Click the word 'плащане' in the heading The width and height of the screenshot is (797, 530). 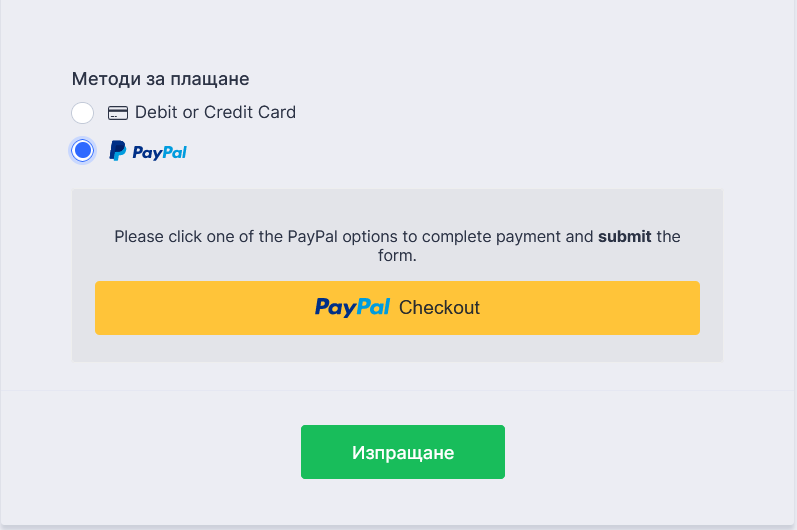[x=214, y=78]
